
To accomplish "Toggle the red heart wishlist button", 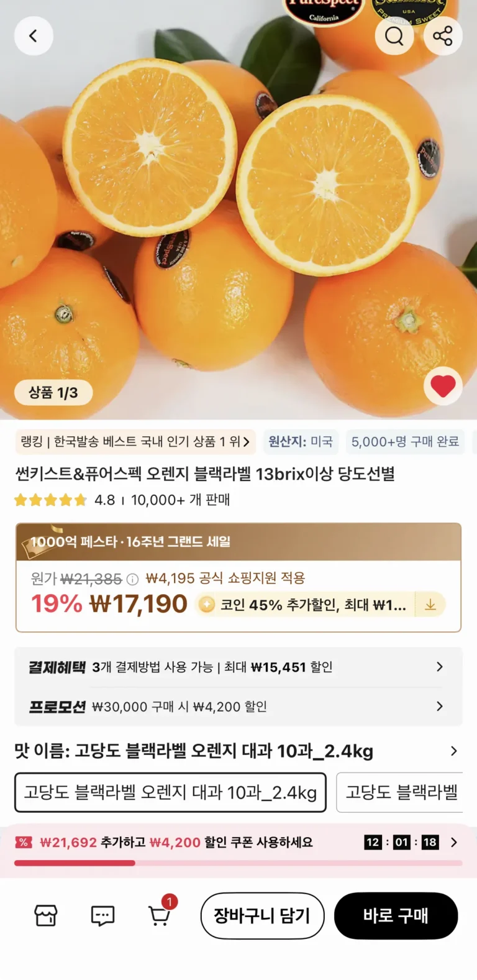I will tap(443, 387).
